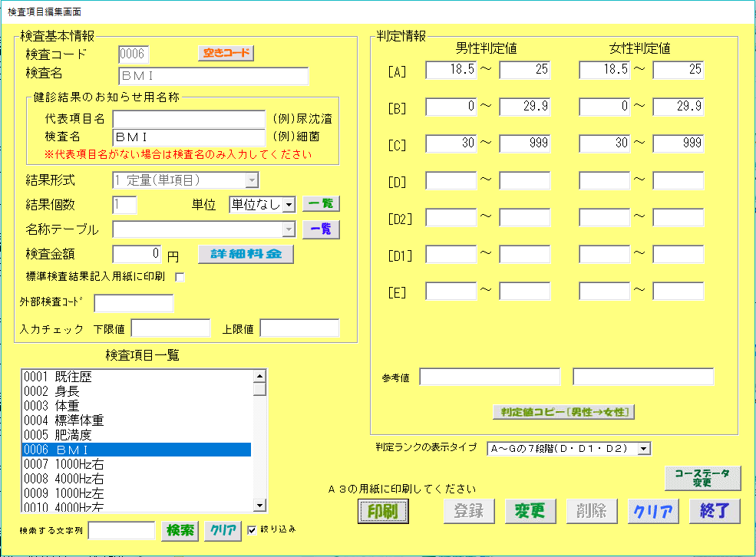This screenshot has height=557, width=756.
Task: Click the 印刷 button
Action: [382, 512]
